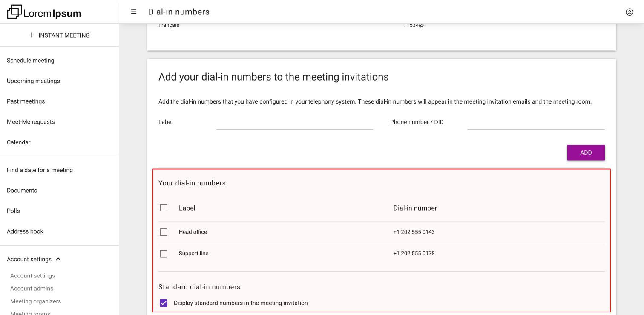
Task: Click the Phone number / DID field
Action: coord(536,122)
